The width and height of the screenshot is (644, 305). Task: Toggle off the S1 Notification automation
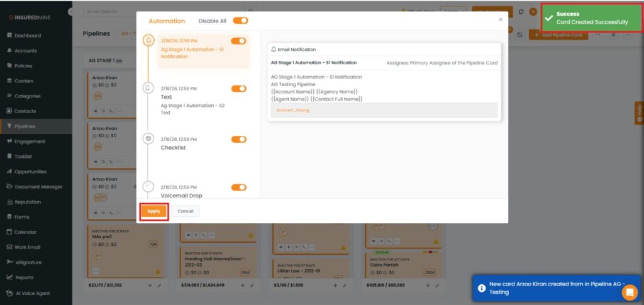238,41
